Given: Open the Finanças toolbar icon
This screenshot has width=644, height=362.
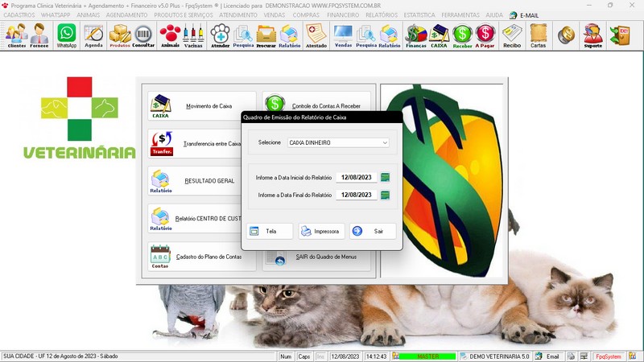Looking at the screenshot, I should coord(416,35).
